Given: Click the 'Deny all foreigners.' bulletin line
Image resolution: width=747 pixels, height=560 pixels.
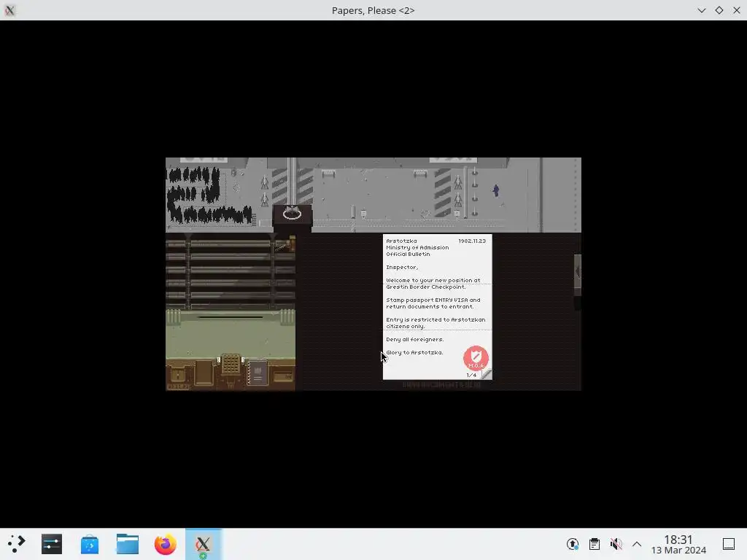Looking at the screenshot, I should [414, 340].
